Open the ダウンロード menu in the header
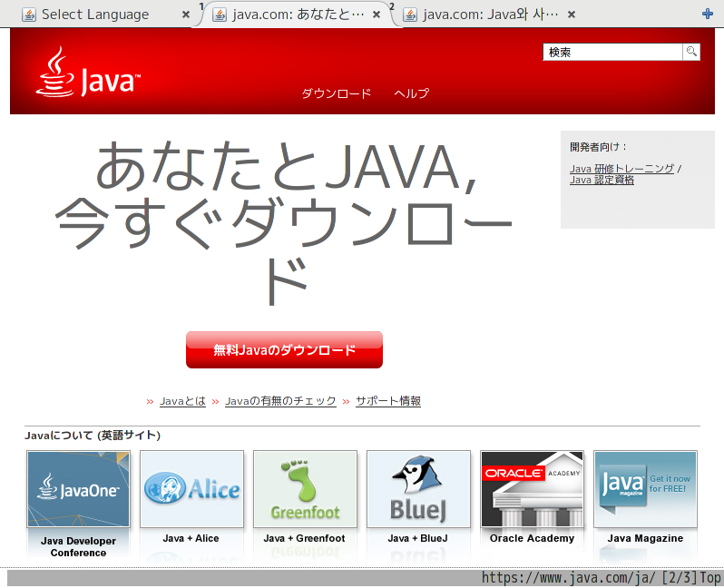 pyautogui.click(x=336, y=93)
